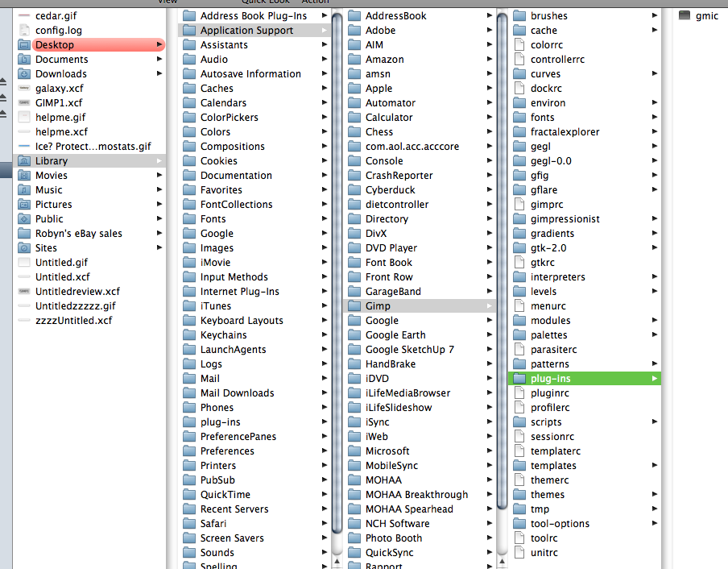Open the QuickTime folder
This screenshot has height=569, width=728.
click(x=255, y=495)
